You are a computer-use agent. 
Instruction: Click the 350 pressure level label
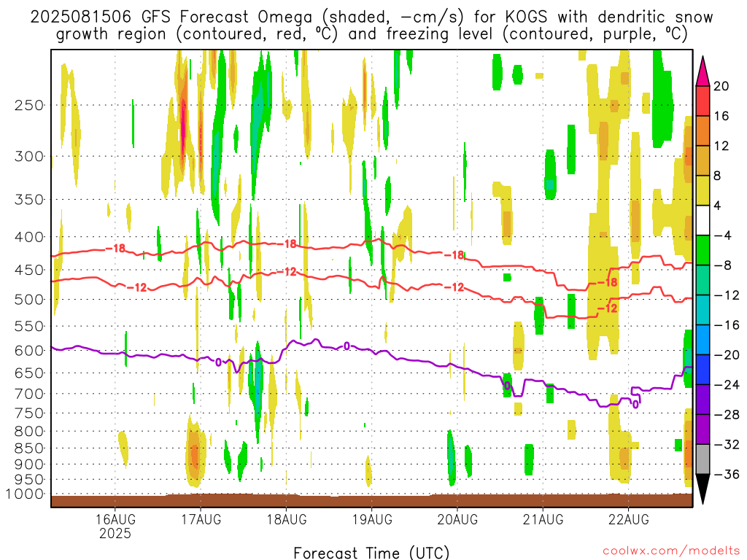pyautogui.click(x=29, y=200)
